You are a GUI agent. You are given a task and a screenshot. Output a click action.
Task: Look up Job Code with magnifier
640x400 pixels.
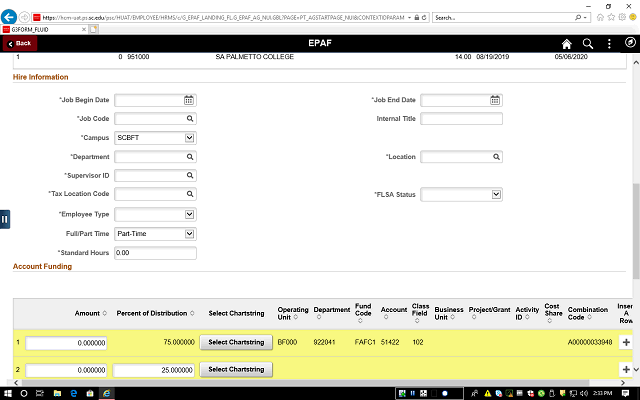[x=190, y=118]
